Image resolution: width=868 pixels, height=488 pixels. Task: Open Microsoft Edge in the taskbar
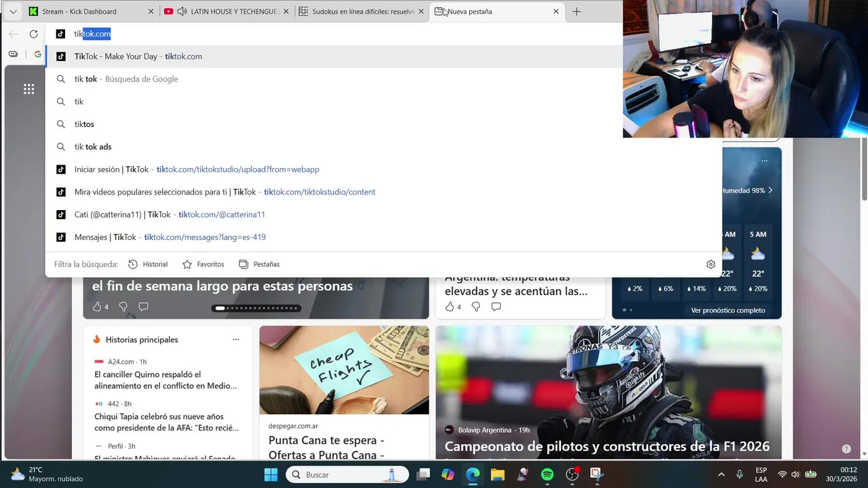473,474
